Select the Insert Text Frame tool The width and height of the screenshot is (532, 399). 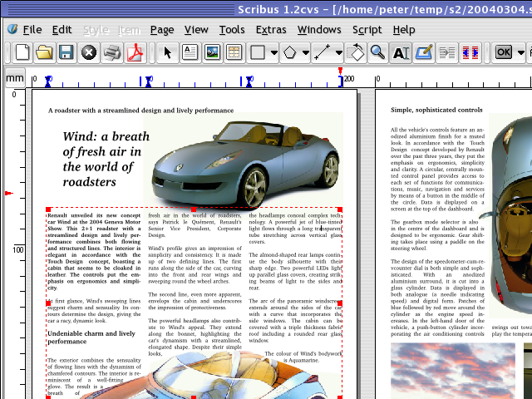(x=190, y=52)
